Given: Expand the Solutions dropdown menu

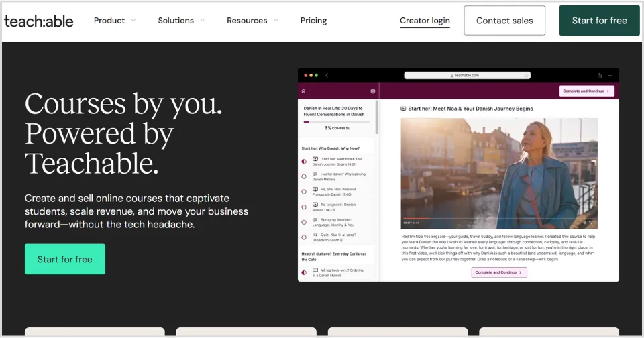Looking at the screenshot, I should pyautogui.click(x=181, y=21).
